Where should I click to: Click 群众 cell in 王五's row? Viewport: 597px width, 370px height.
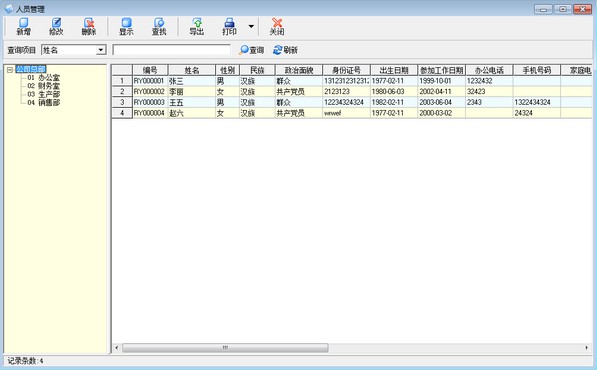tap(299, 102)
